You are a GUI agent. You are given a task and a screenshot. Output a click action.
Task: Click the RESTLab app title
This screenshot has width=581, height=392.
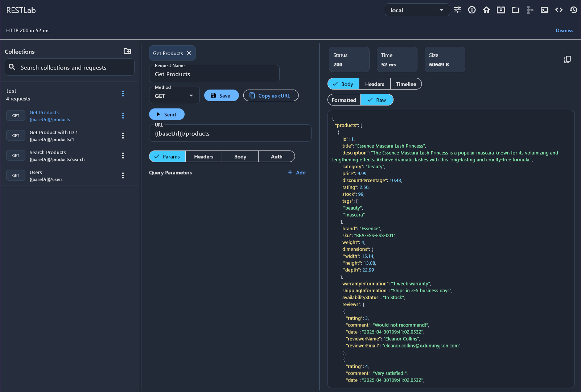[x=21, y=10]
